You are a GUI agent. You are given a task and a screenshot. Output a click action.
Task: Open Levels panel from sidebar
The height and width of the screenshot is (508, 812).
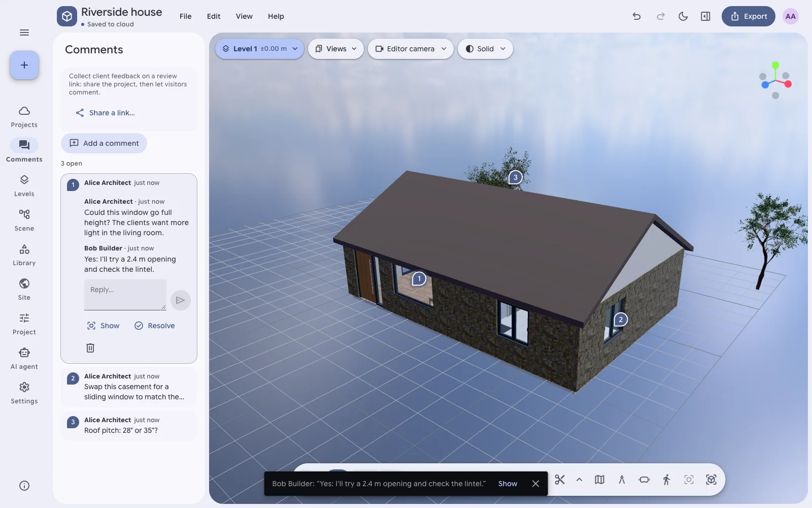click(24, 186)
